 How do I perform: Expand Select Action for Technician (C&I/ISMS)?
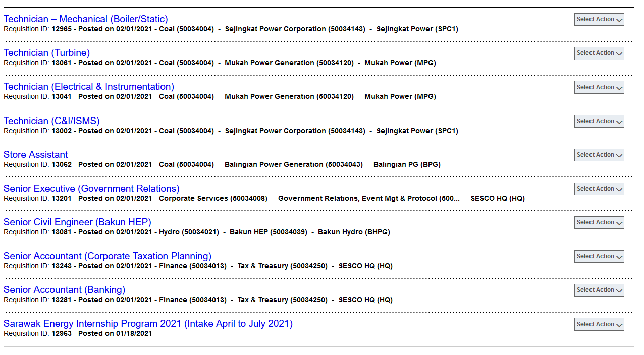click(x=599, y=121)
